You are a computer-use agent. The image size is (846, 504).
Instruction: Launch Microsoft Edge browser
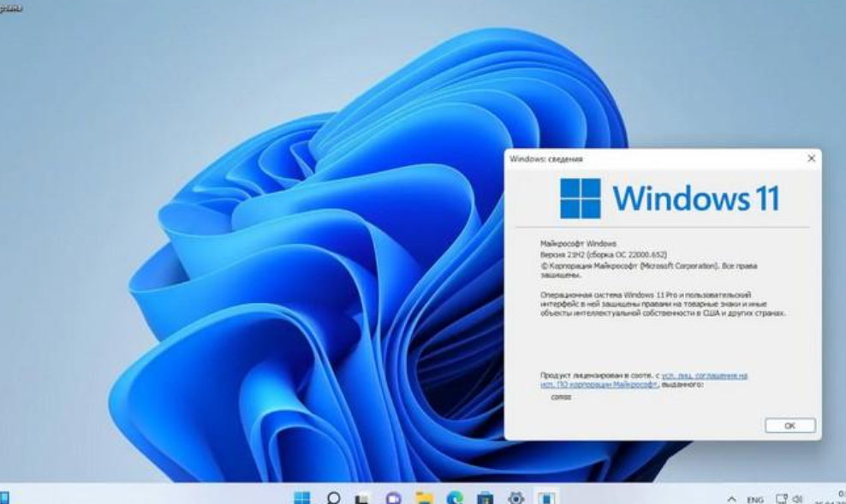455,499
